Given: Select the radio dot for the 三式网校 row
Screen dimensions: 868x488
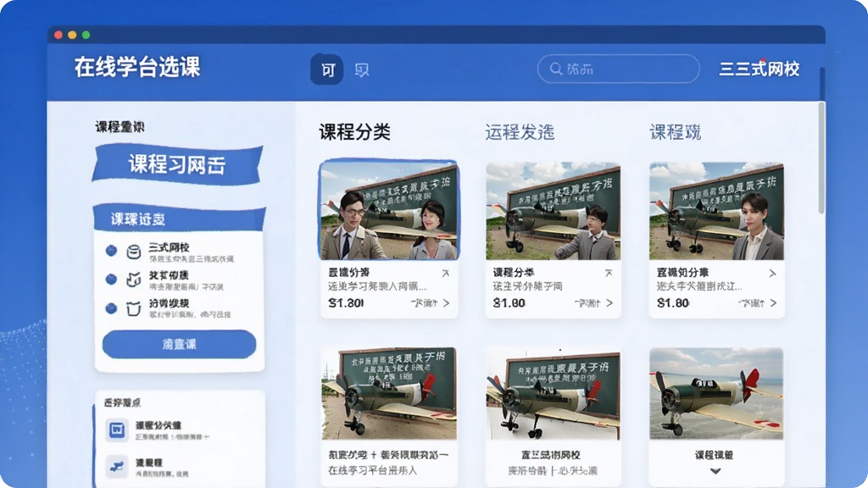Looking at the screenshot, I should pyautogui.click(x=111, y=251).
